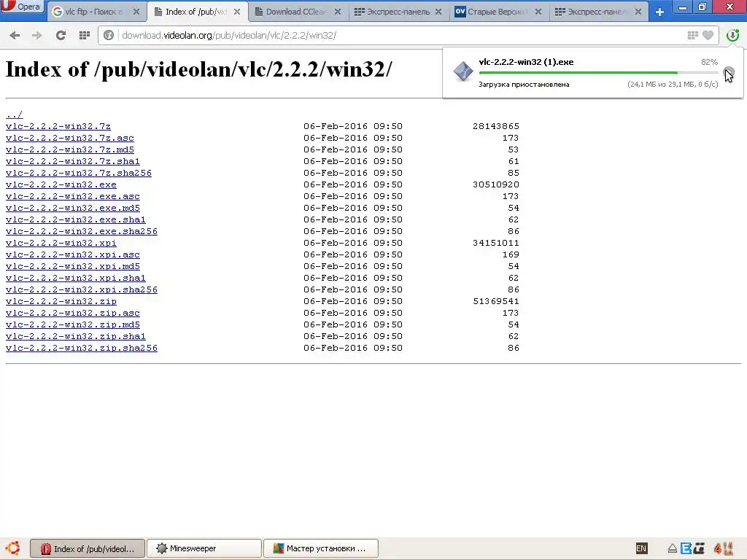Close the Старые Версии tab
Screen dimensions: 747x560
538,12
